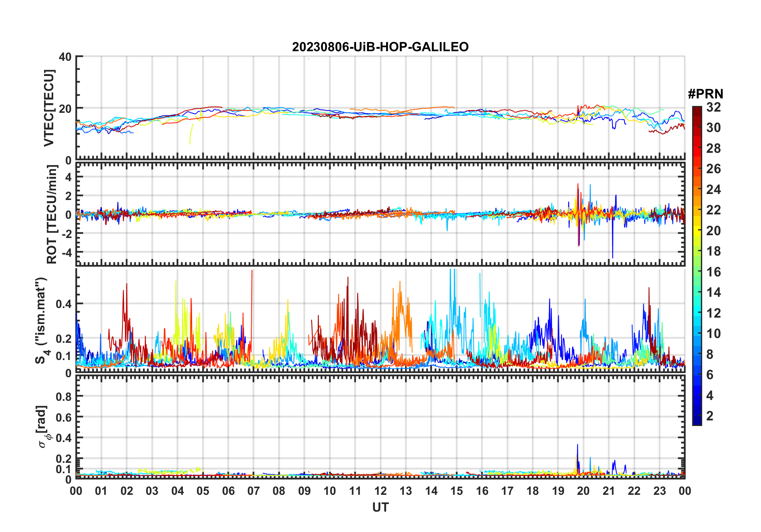The image size is (761, 532).
Task: Click the cyan colorbar region near 12
Action: tap(697, 313)
